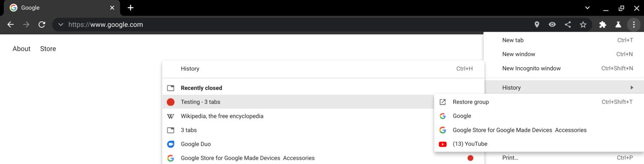This screenshot has width=644, height=164.
Task: Click the eye icon in address bar
Action: point(552,25)
